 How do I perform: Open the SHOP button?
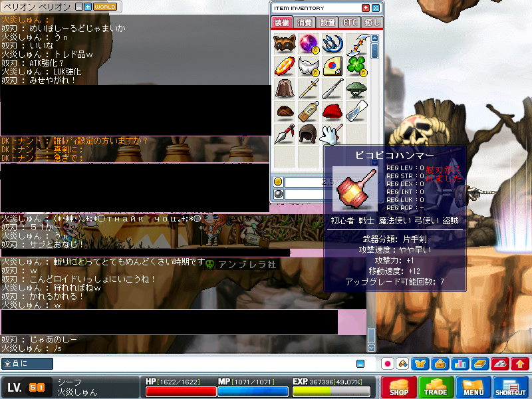398,387
